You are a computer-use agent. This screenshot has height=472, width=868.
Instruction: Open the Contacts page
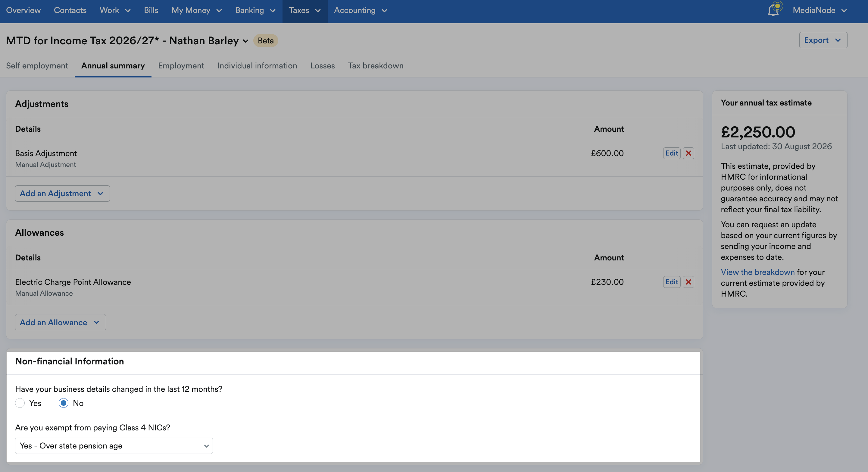pyautogui.click(x=70, y=11)
